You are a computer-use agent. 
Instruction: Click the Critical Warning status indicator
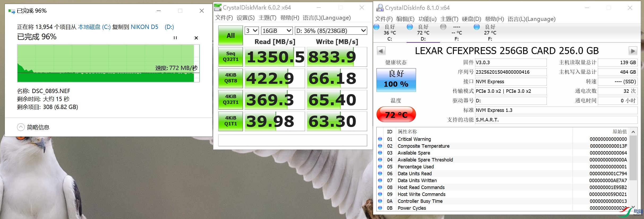(x=380, y=139)
